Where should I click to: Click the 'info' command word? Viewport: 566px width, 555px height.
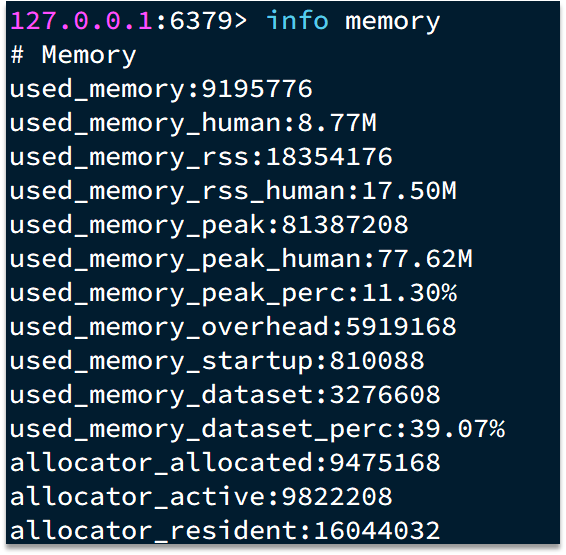pos(297,20)
